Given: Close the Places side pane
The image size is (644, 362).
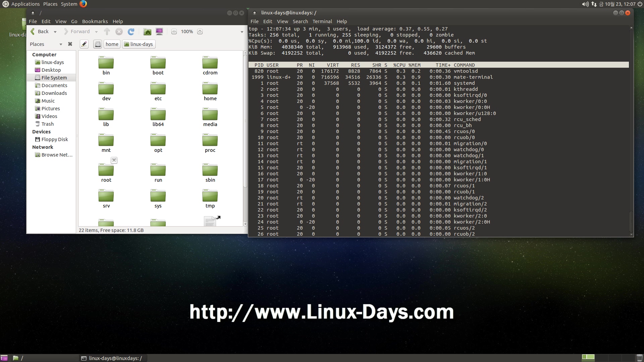Looking at the screenshot, I should click(x=70, y=44).
